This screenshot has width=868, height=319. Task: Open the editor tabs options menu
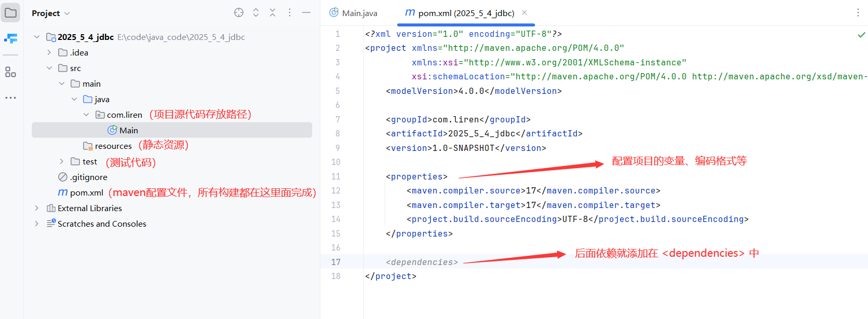click(858, 12)
